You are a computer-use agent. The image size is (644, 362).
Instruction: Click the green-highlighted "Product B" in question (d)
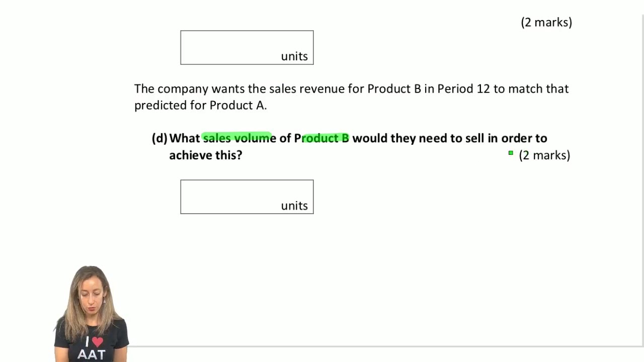click(325, 138)
